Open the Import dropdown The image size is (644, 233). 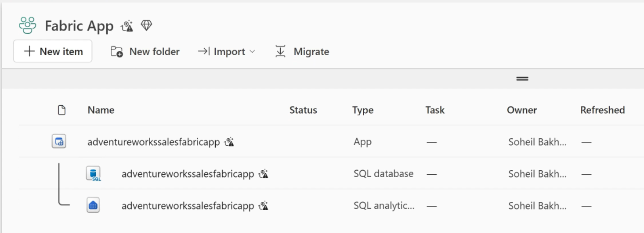(226, 51)
